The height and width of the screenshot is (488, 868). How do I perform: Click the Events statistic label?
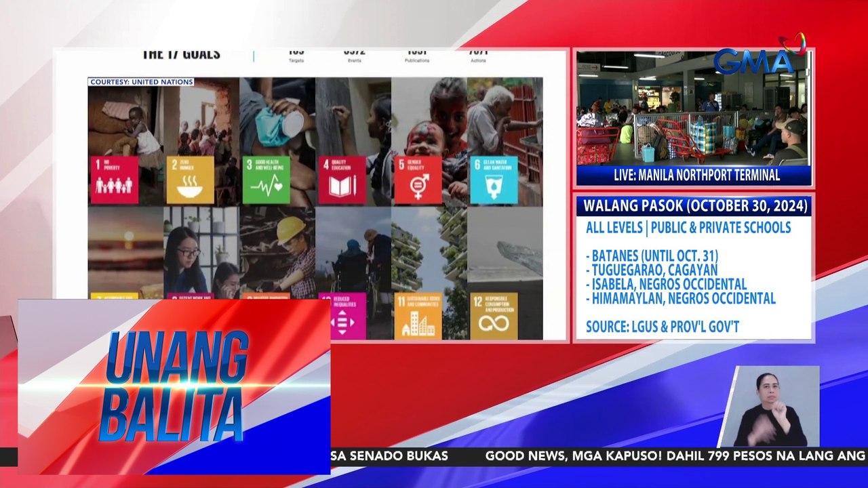click(x=354, y=61)
